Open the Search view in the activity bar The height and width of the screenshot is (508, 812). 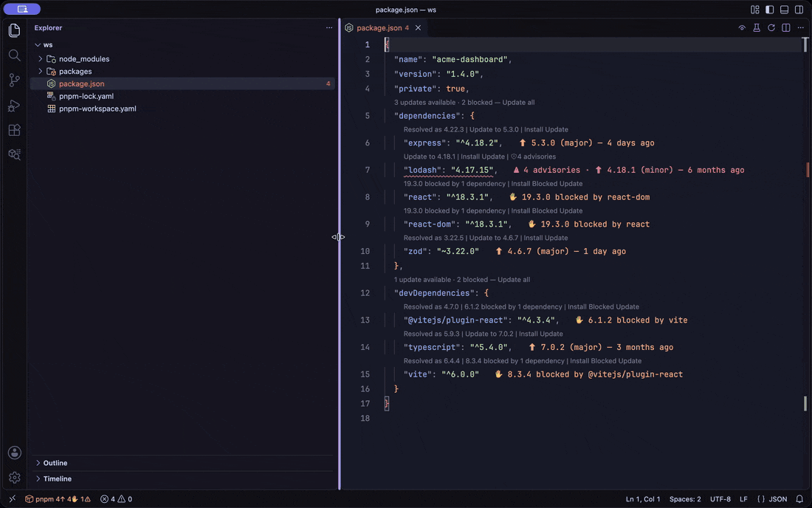pos(15,55)
